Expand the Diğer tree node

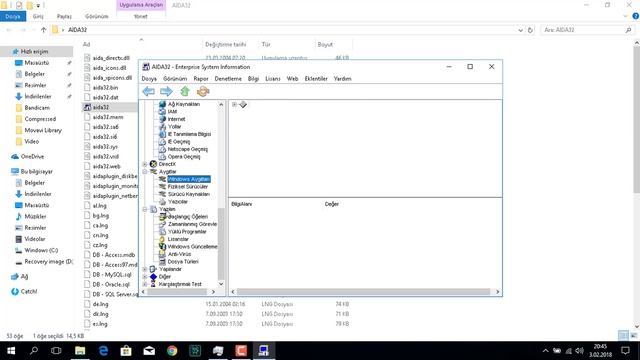(145, 277)
